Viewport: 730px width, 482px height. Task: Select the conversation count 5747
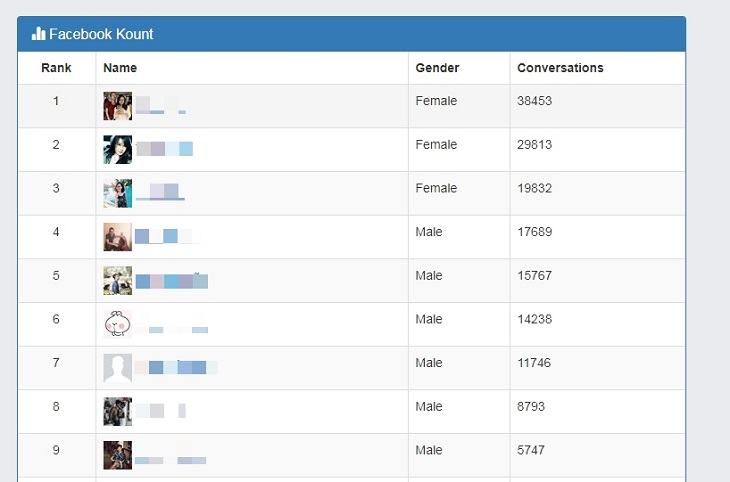(x=531, y=450)
